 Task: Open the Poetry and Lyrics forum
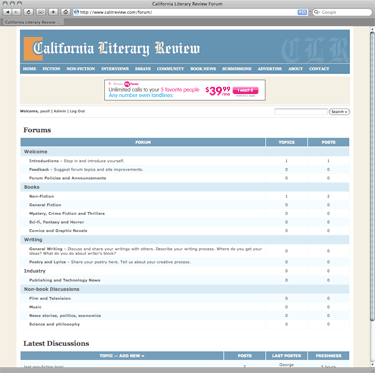[x=47, y=262]
